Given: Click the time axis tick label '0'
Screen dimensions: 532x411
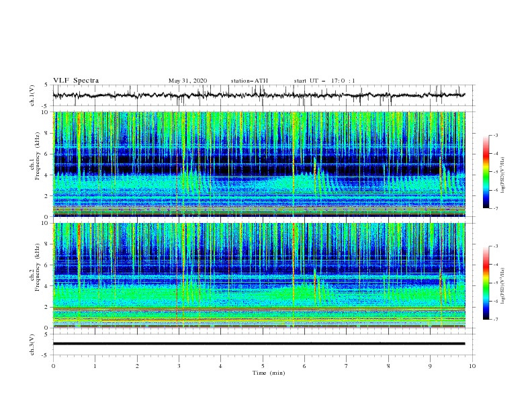Looking at the screenshot, I should (53, 366).
